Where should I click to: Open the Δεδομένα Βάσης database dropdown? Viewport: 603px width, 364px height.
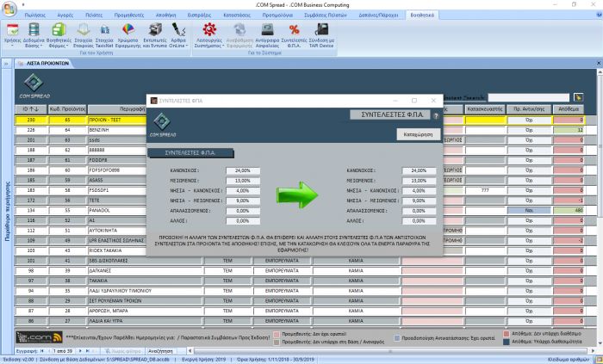34,35
